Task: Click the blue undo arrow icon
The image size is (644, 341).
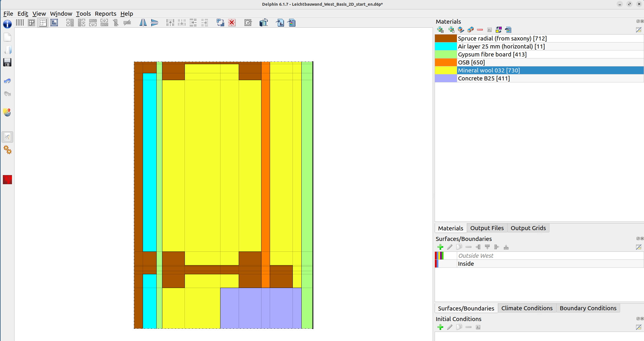Action: 7,81
